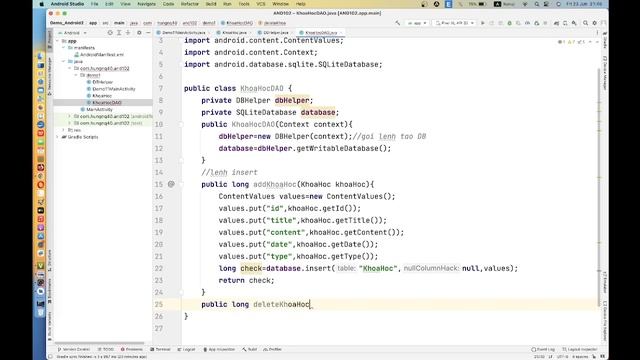Switch to the Demo11MainActivity.java tab

[x=183, y=33]
